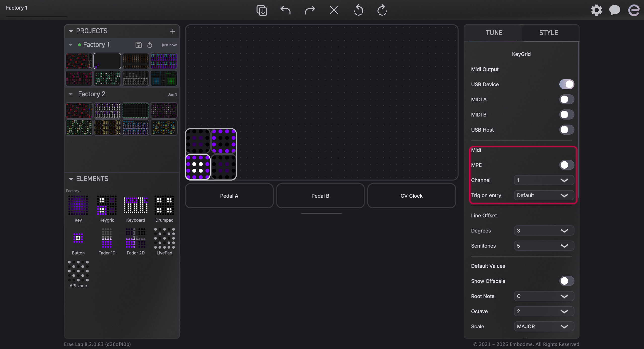Select the top-right purple keygrid on canvas

pyautogui.click(x=224, y=141)
